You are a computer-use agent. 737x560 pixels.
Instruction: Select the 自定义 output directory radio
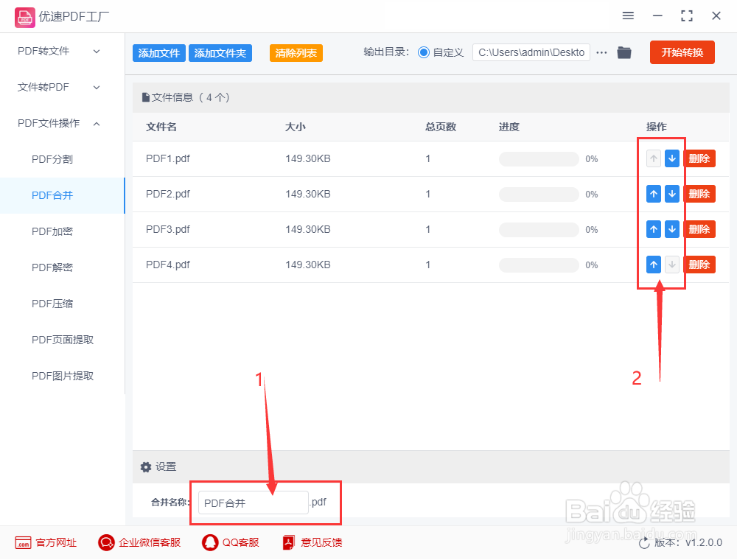click(x=424, y=52)
